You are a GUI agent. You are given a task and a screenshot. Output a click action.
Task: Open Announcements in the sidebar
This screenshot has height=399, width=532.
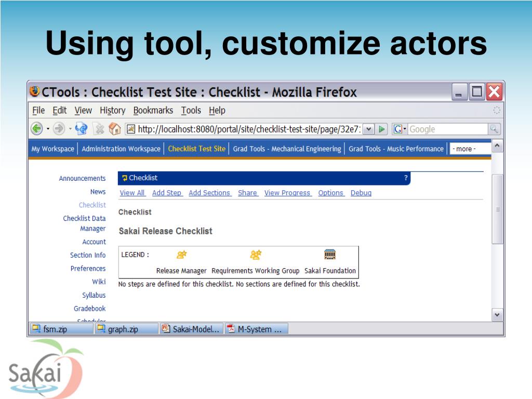point(82,178)
